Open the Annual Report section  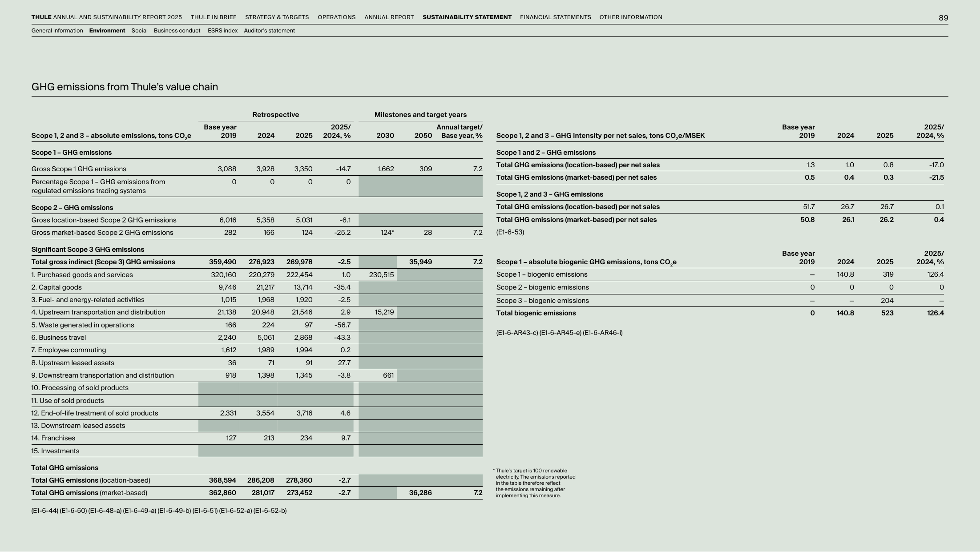tap(389, 17)
